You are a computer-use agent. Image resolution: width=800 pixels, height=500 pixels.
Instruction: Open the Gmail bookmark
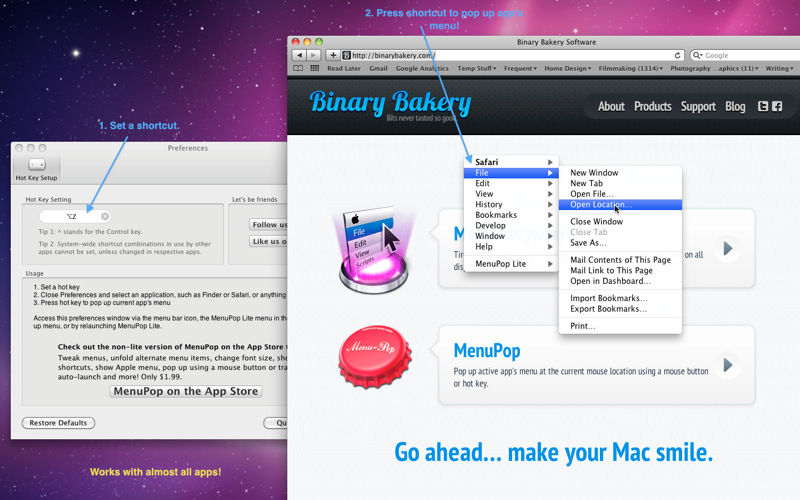coord(378,68)
